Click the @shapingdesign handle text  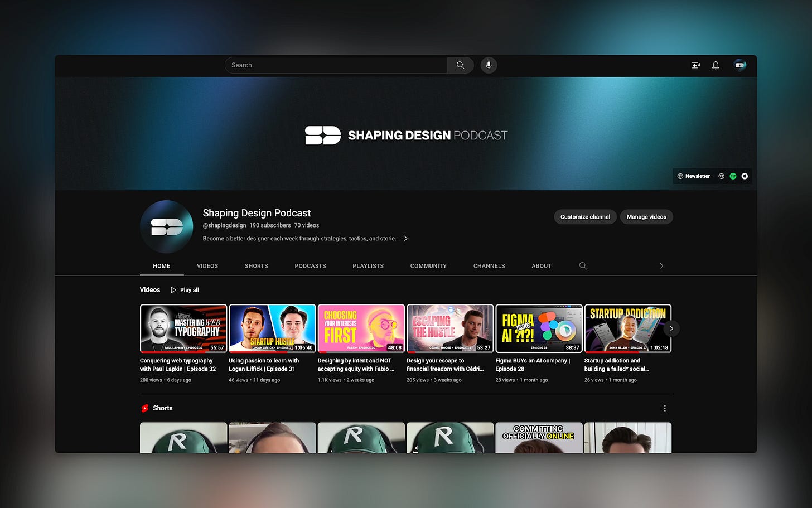(x=224, y=225)
